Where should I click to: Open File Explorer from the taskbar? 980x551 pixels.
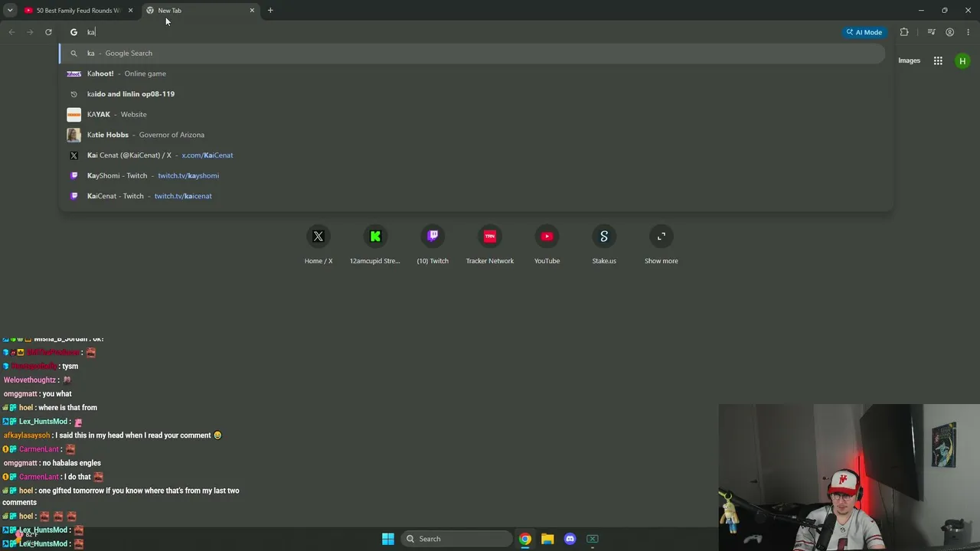547,539
